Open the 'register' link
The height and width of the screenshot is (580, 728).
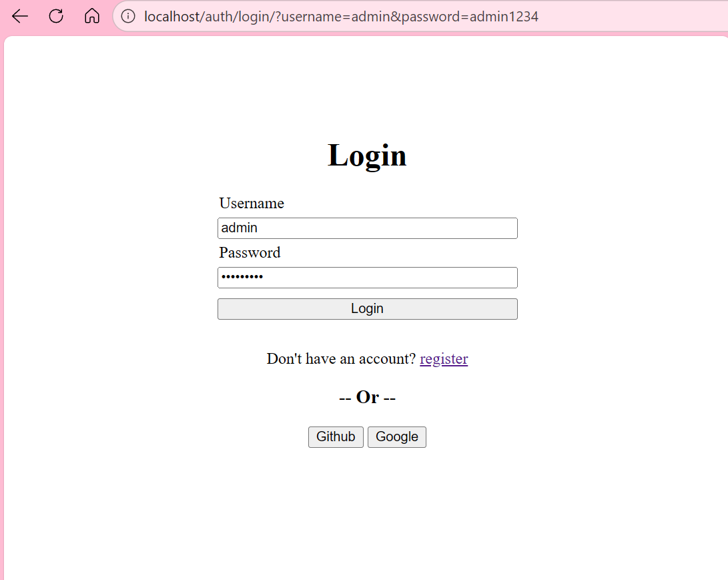click(x=444, y=359)
